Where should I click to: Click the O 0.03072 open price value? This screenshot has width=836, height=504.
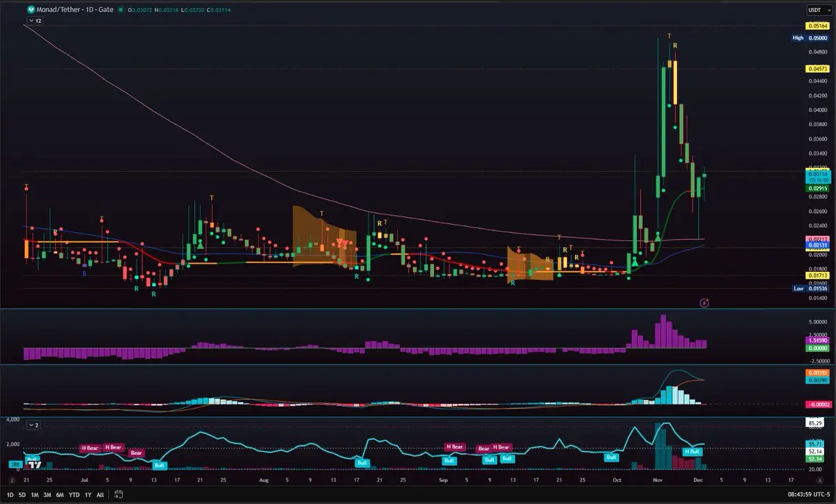(139, 10)
